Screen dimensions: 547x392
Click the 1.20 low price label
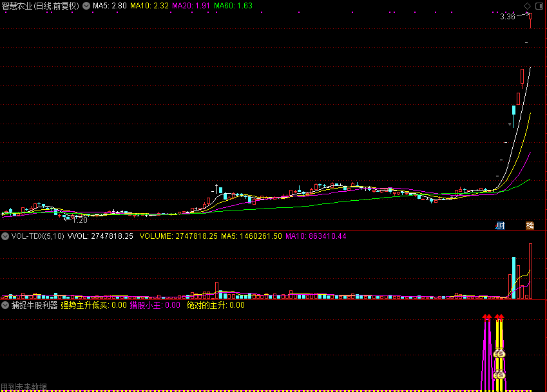pyautogui.click(x=80, y=220)
